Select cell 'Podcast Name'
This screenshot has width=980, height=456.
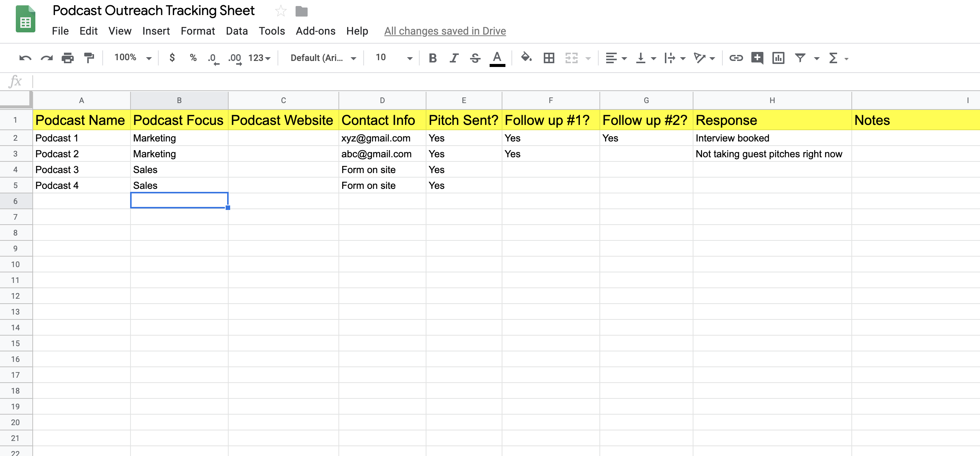(x=81, y=120)
